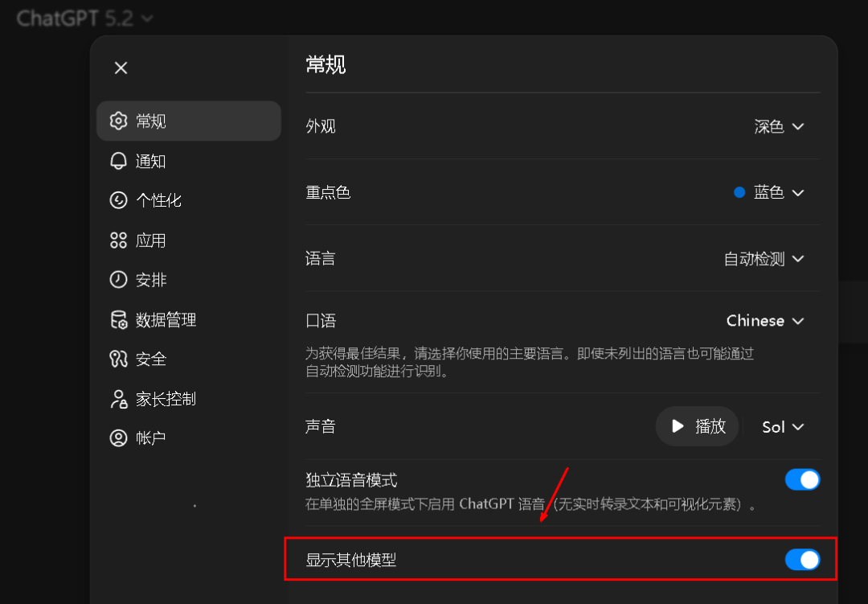The image size is (868, 604).
Task: Go to the 个性化 tab
Action: coord(189,200)
